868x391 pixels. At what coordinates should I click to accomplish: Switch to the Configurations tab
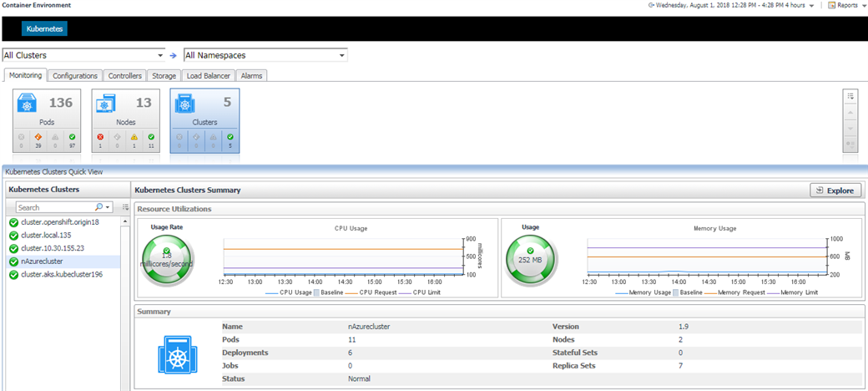pyautogui.click(x=75, y=76)
